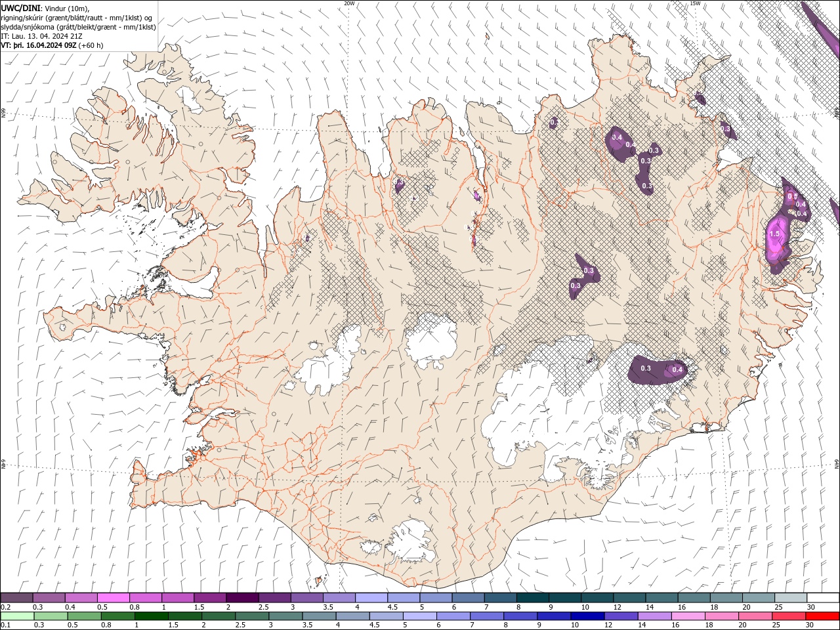The width and height of the screenshot is (840, 630).
Task: Click the light lavender swatch at snow-scale 4
Action: click(x=370, y=598)
